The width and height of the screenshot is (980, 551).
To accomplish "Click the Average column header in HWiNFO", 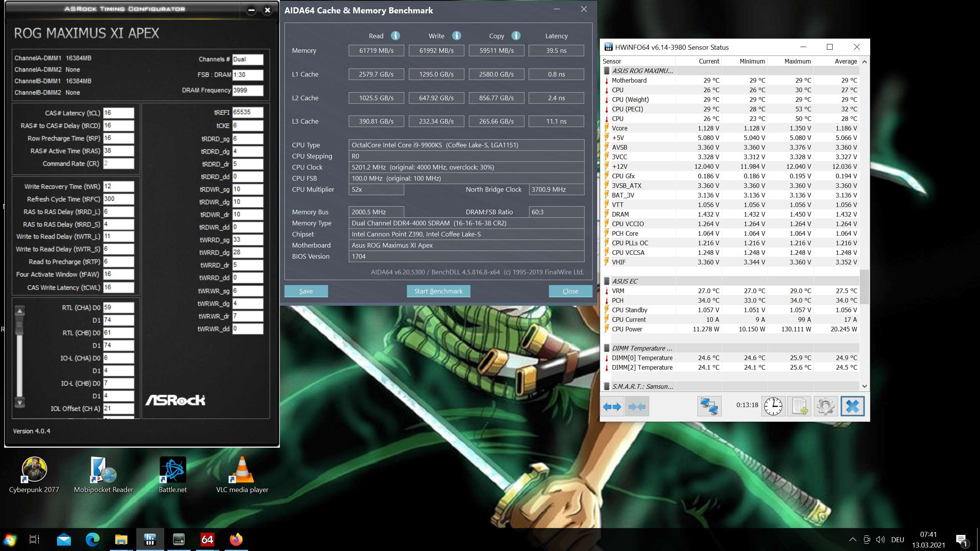I will click(836, 61).
